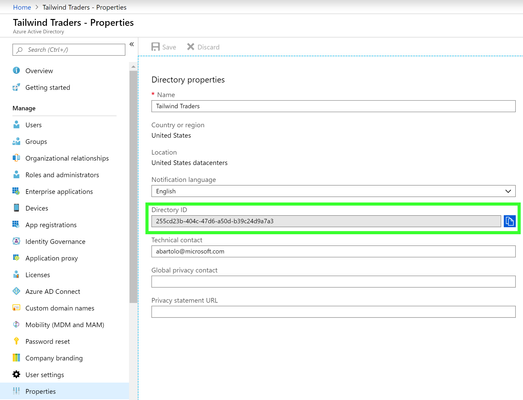Click the Overview info icon

coord(16,70)
